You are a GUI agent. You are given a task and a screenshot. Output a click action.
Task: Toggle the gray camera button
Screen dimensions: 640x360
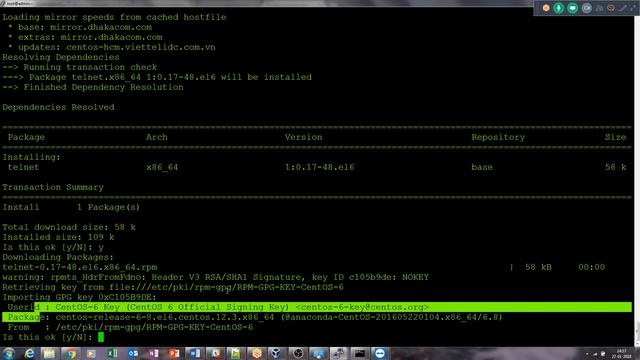[x=587, y=8]
